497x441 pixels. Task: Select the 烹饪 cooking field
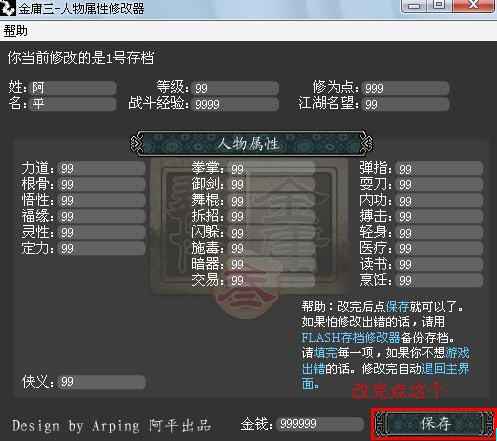coord(440,280)
